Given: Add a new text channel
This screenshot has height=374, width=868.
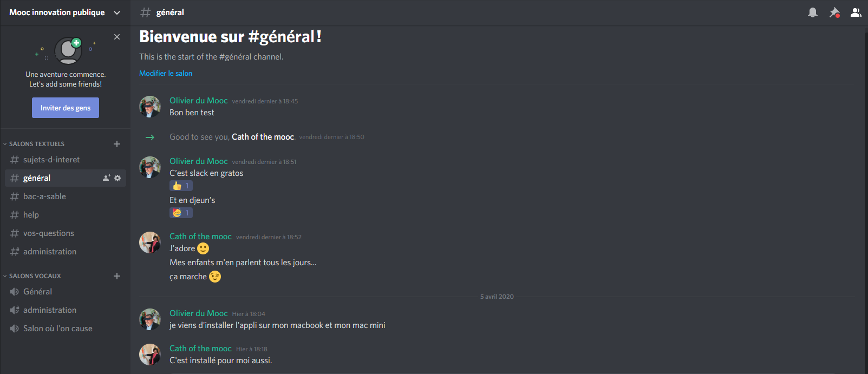Looking at the screenshot, I should tap(117, 144).
